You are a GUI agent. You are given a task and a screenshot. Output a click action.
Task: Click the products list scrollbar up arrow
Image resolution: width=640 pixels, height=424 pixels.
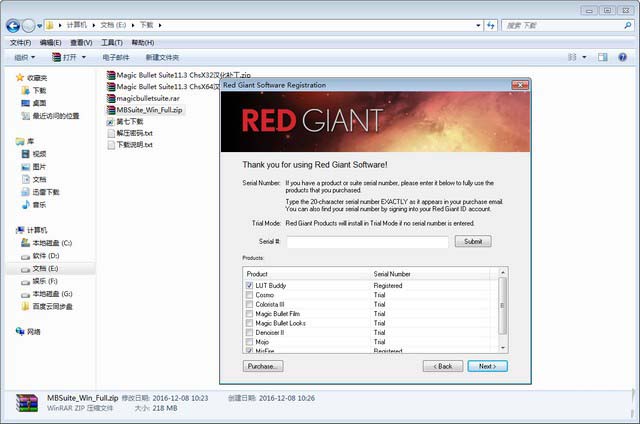tap(503, 272)
